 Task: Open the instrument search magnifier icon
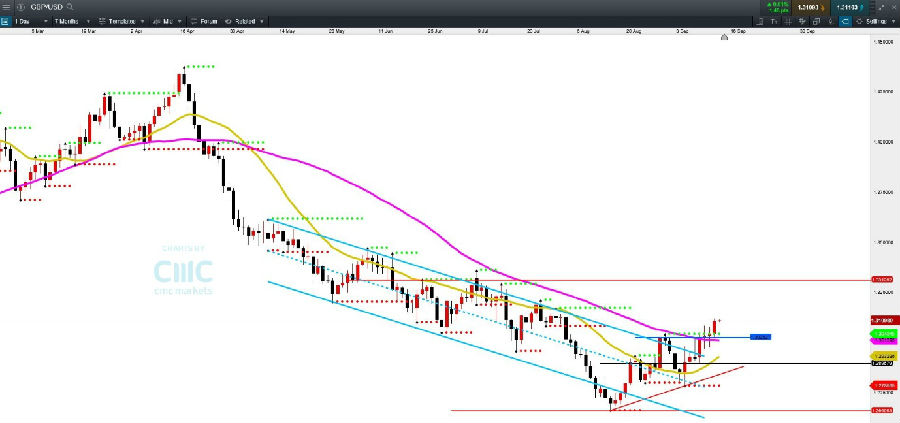pyautogui.click(x=70, y=7)
